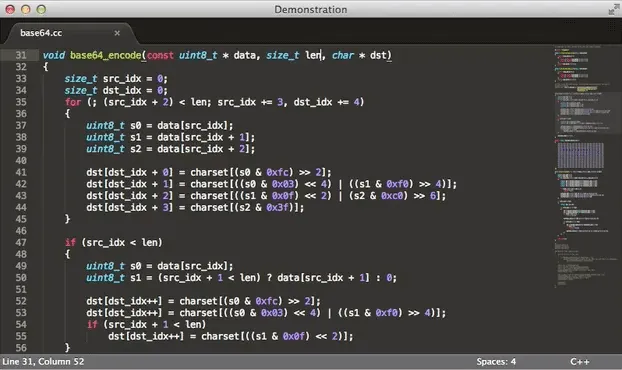This screenshot has height=370, width=622.
Task: Click 'dst_idx' declaration on line 34
Action: pos(122,90)
